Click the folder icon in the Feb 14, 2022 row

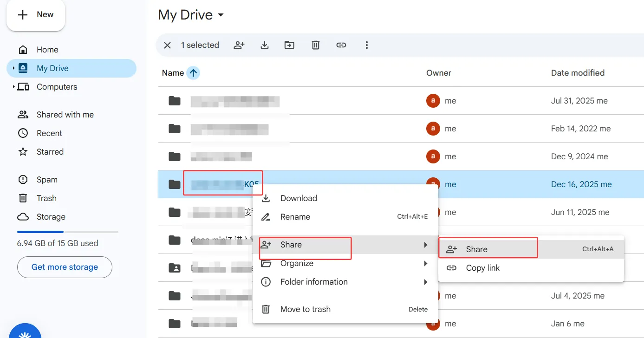tap(175, 129)
